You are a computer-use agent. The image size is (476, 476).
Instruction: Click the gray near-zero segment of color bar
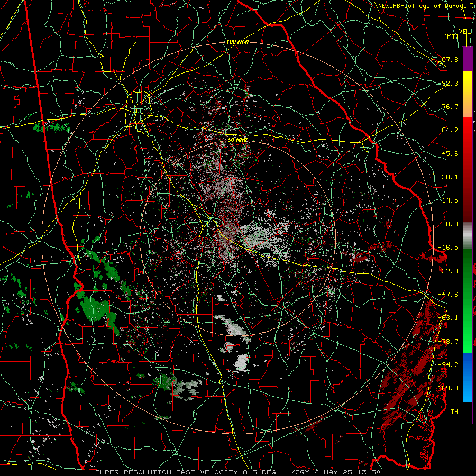(467, 235)
